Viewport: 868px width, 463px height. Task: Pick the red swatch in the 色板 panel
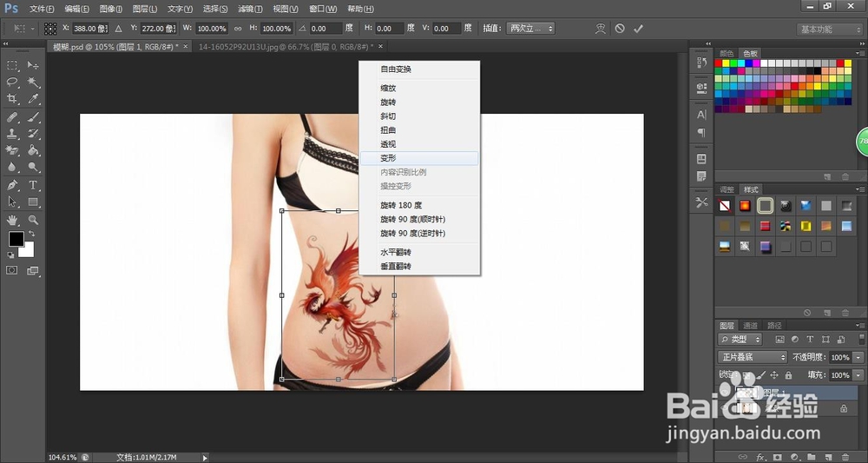point(719,63)
